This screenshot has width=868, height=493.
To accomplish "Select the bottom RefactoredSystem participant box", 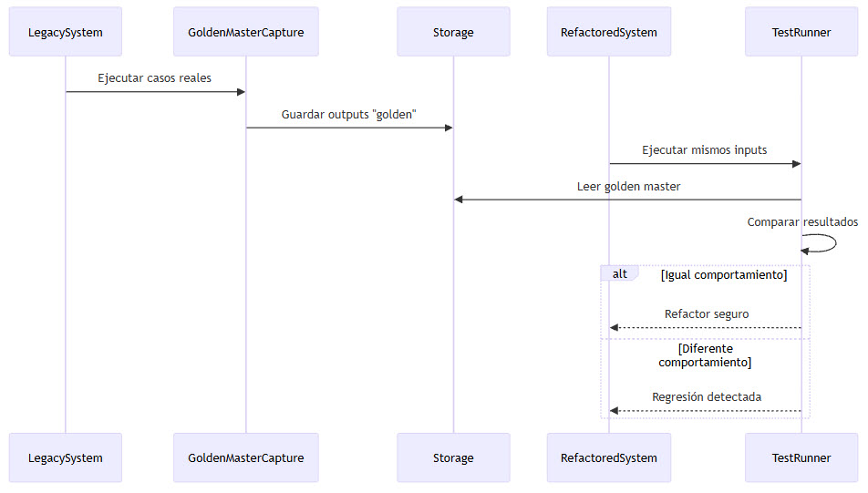I will click(609, 457).
